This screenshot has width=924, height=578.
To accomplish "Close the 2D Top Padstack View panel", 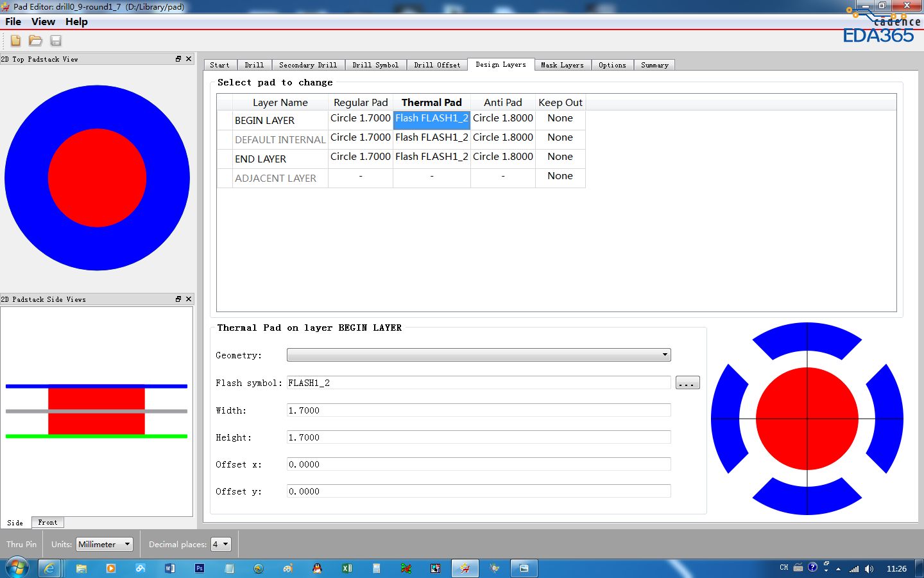I will (189, 58).
